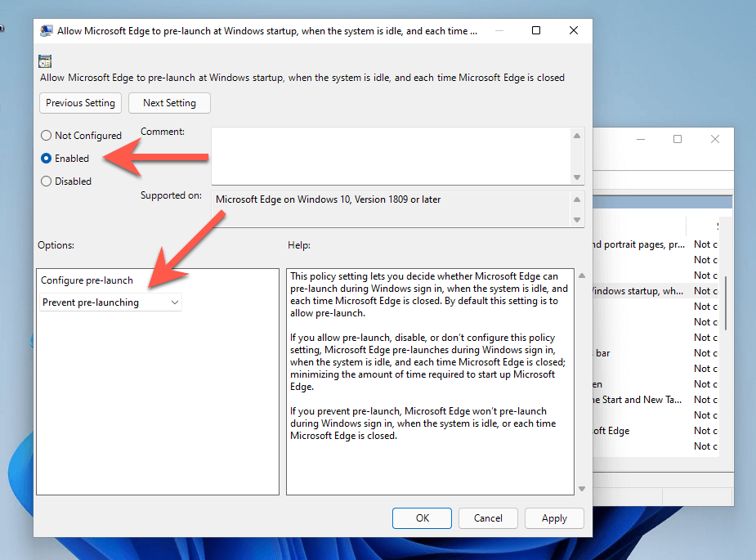
Task: Click Help panel scroll up arrow
Action: [x=582, y=276]
